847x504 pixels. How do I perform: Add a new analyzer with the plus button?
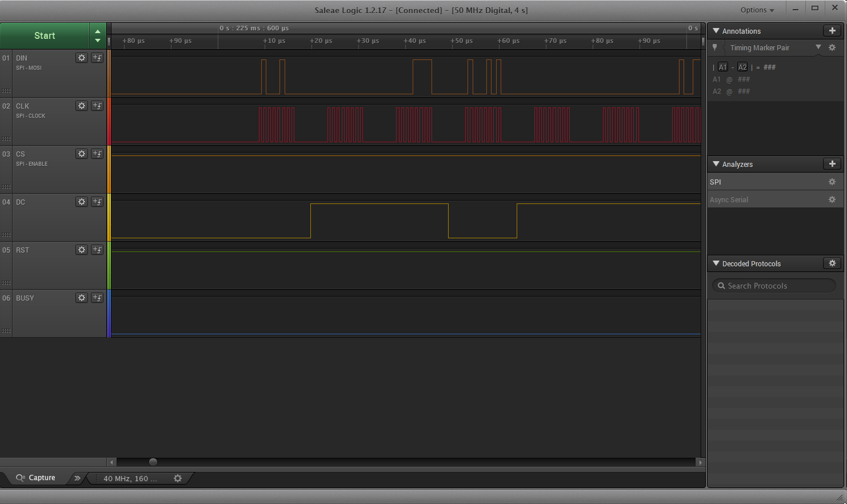[x=832, y=164]
